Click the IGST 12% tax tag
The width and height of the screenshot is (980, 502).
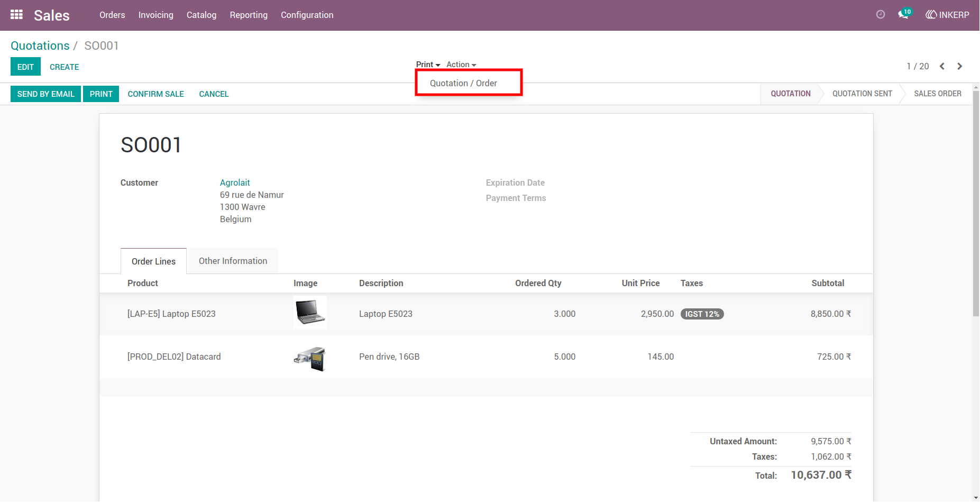click(702, 314)
